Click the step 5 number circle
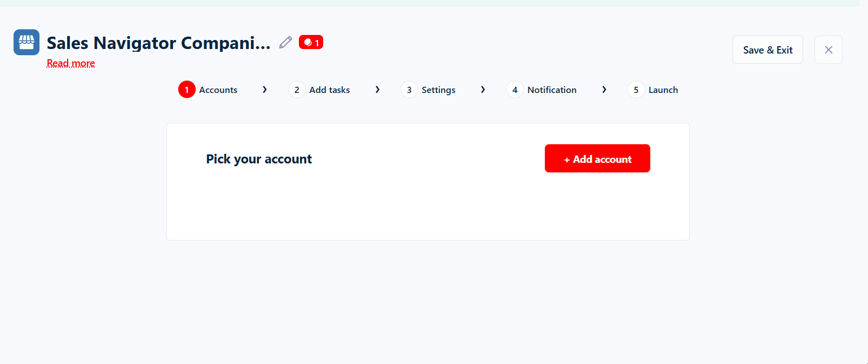Viewport: 868px width, 364px height. click(636, 89)
